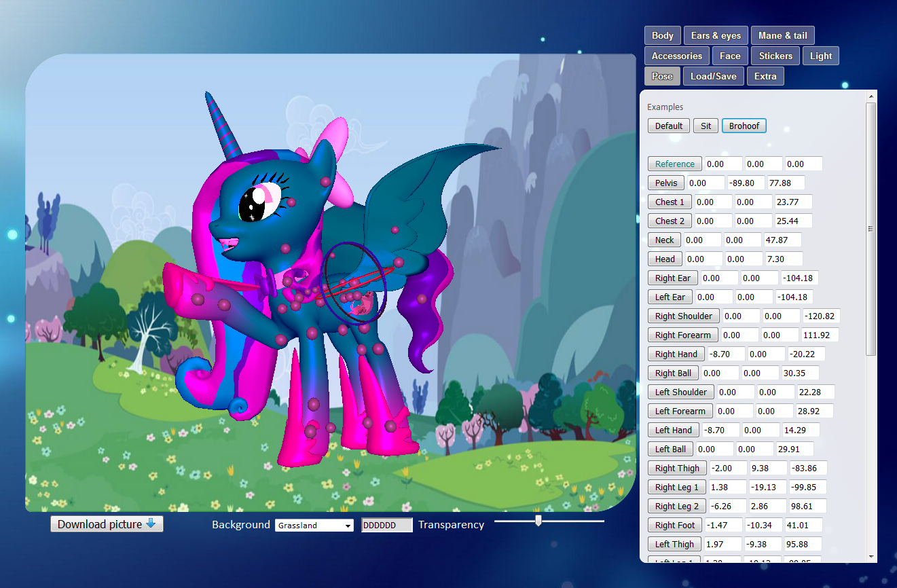Switch to Ears & eyes tab
Viewport: 897px width, 588px height.
(716, 36)
